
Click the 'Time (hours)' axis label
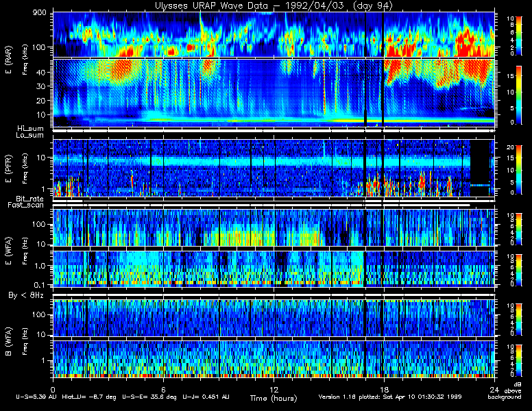(274, 398)
